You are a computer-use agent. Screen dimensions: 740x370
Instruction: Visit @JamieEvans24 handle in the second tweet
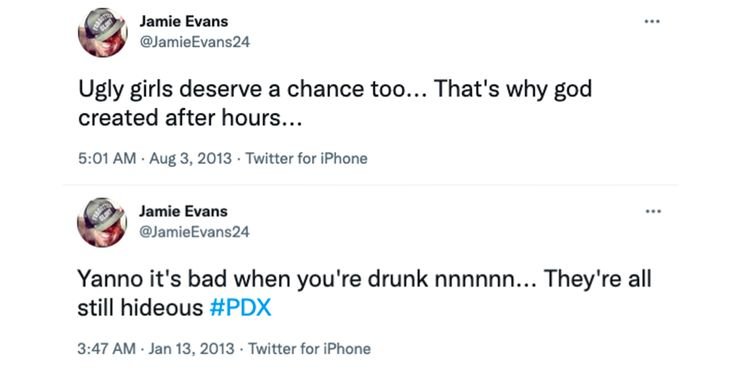point(194,232)
